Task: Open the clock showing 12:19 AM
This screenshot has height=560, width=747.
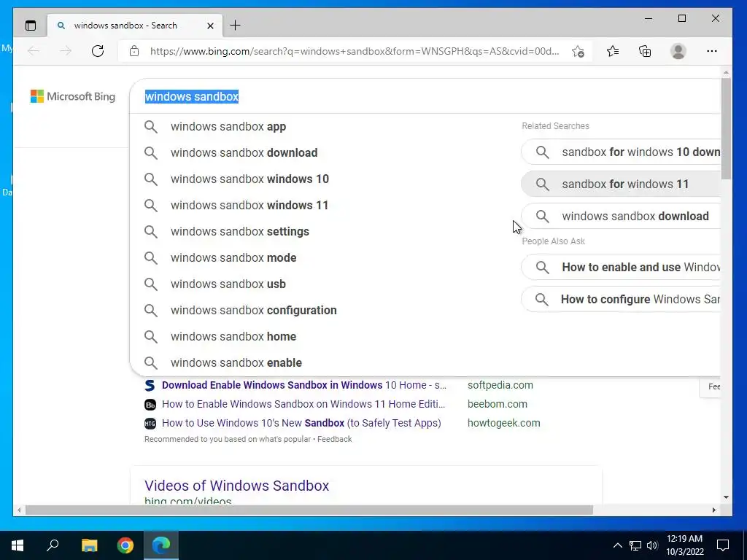Action: [684, 545]
